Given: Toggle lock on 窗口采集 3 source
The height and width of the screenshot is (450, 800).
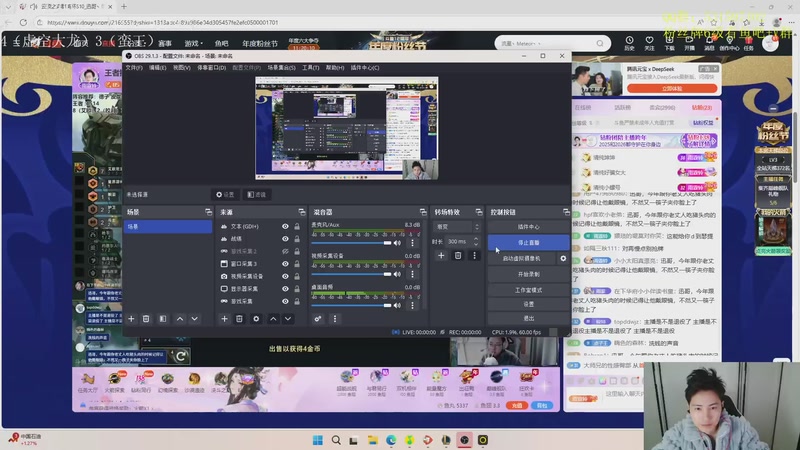Looking at the screenshot, I should (297, 264).
